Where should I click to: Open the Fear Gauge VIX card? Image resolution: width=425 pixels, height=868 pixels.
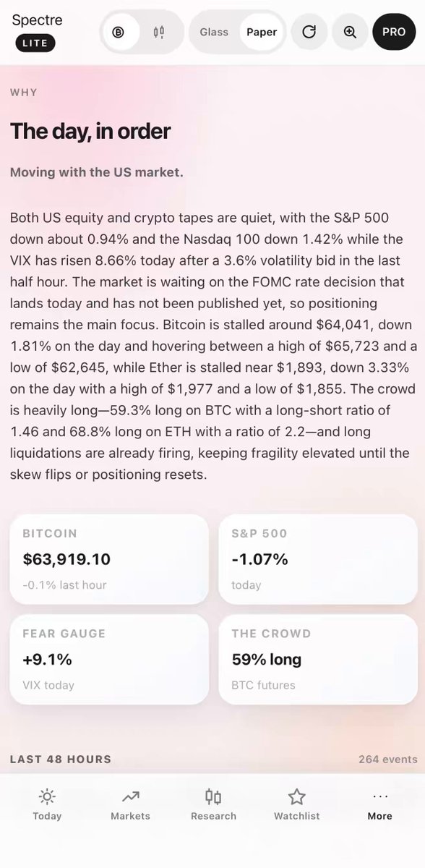coord(109,659)
